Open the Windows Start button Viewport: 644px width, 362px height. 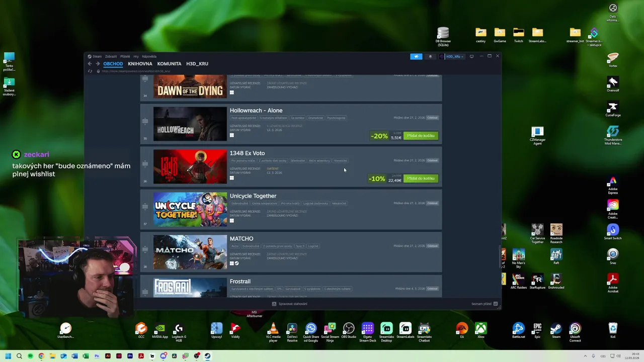(x=8, y=356)
